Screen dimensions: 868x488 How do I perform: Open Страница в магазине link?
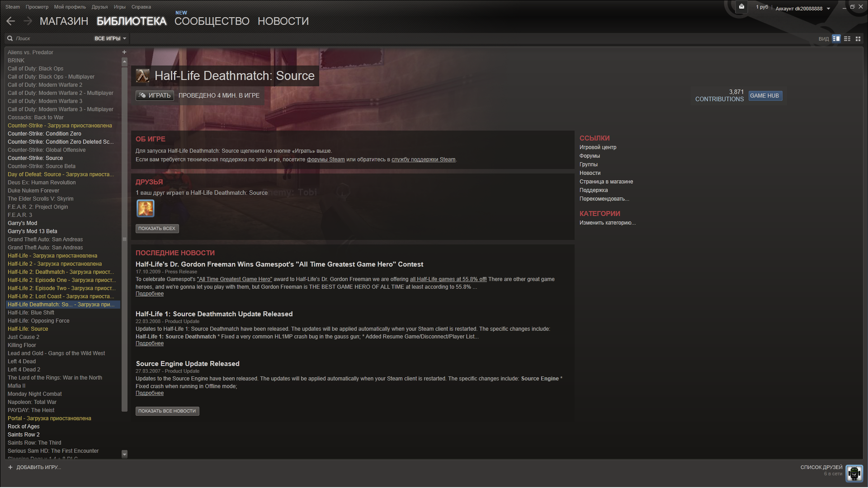pos(606,182)
